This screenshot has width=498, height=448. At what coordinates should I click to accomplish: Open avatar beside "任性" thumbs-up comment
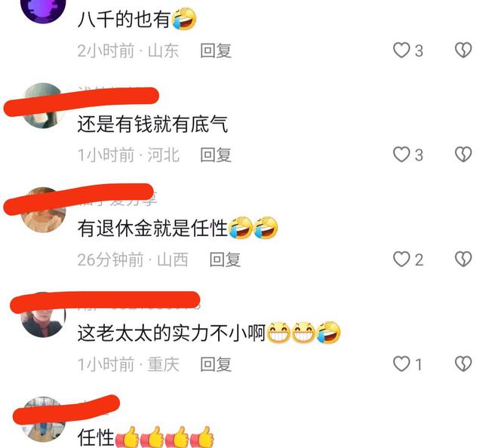(x=43, y=419)
